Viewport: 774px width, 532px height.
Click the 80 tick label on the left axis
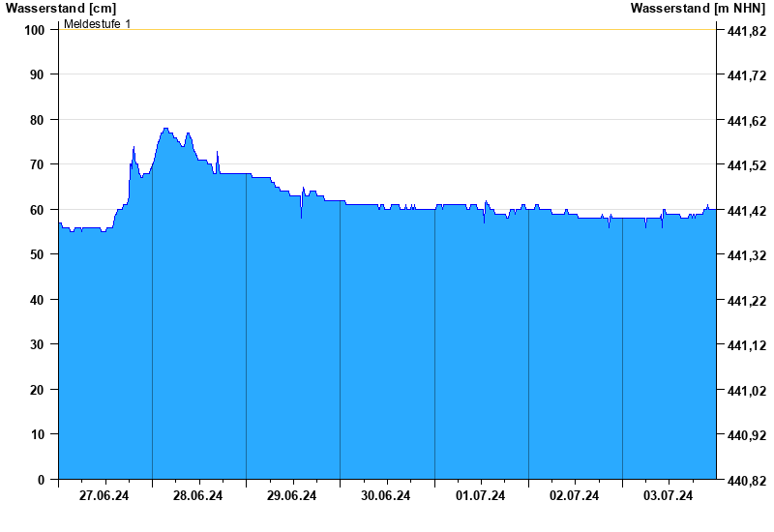(x=38, y=120)
